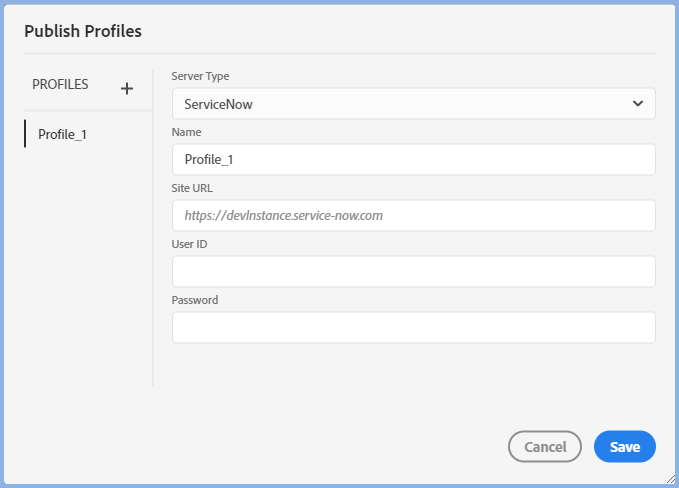
Task: Save the publish profile
Action: 624,447
